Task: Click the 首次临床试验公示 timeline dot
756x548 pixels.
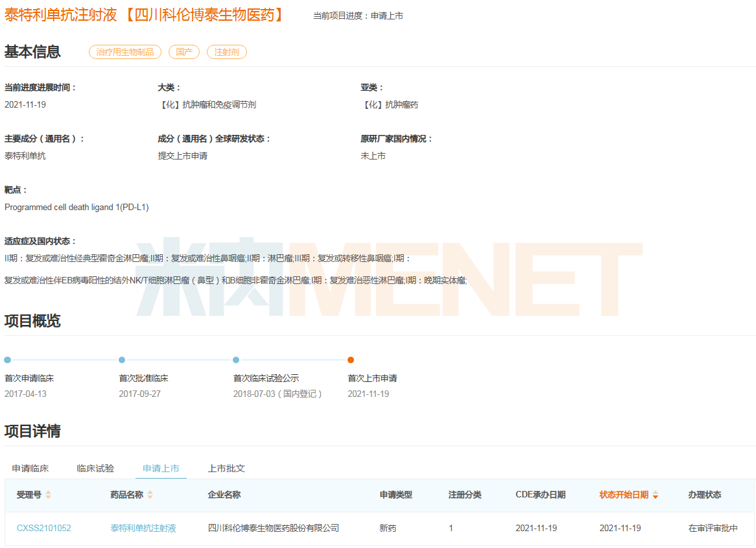Action: 236,360
